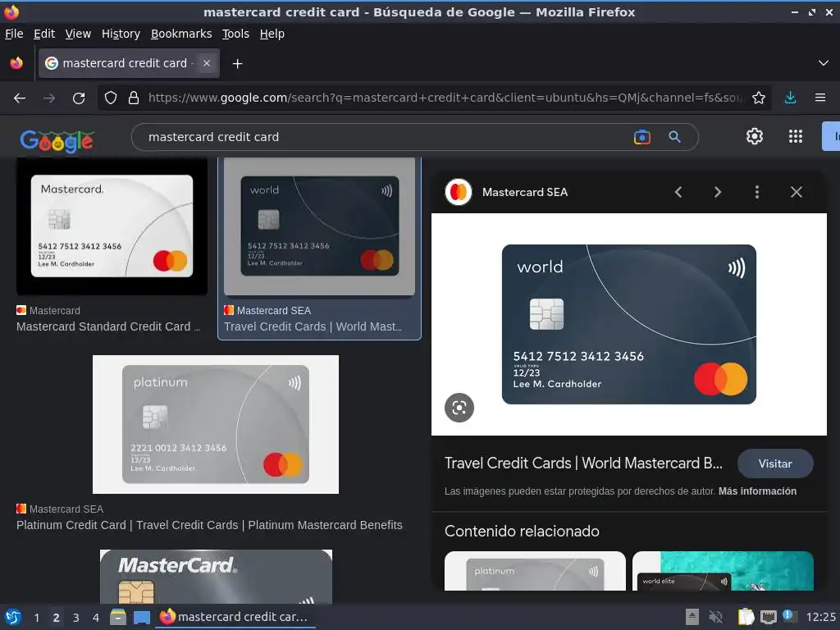This screenshot has width=840, height=630.
Task: Open the Bookmarks menu
Action: click(181, 34)
